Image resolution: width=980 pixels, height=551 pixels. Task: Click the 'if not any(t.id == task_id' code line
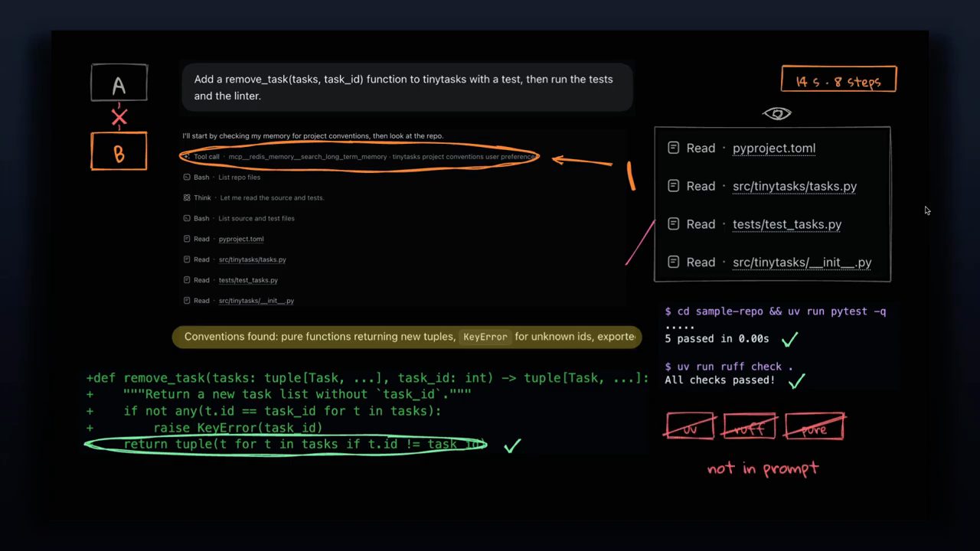(264, 411)
